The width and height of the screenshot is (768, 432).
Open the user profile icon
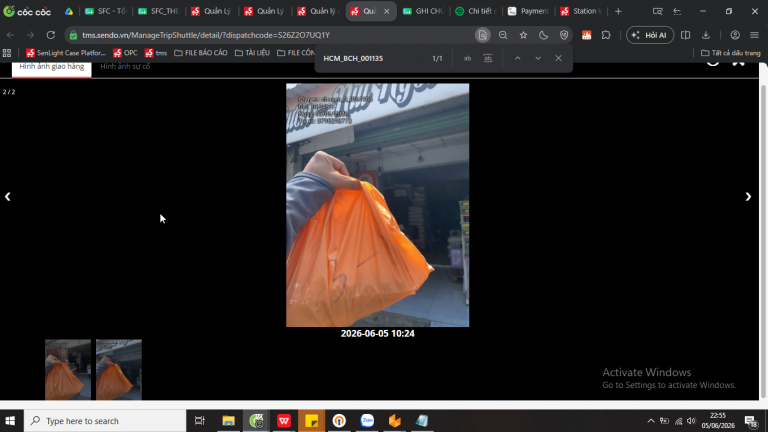[735, 35]
